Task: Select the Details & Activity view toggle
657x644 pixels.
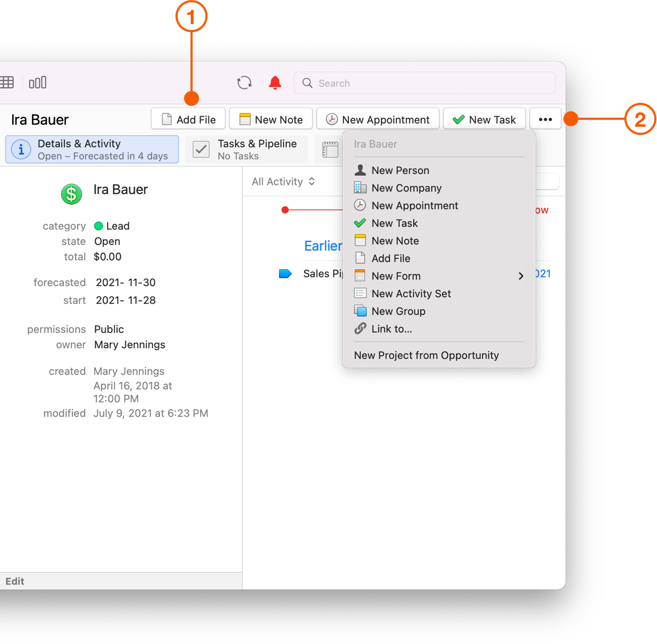Action: click(x=91, y=149)
